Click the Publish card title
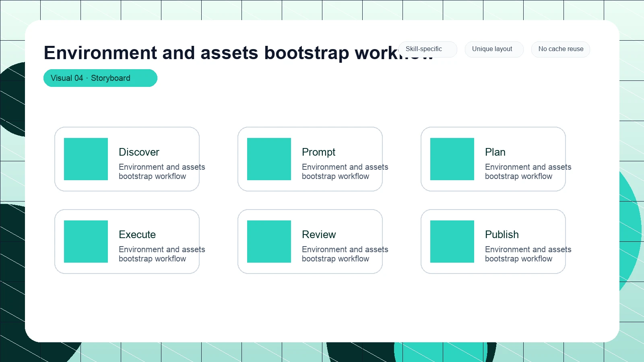The width and height of the screenshot is (644, 362). click(502, 234)
